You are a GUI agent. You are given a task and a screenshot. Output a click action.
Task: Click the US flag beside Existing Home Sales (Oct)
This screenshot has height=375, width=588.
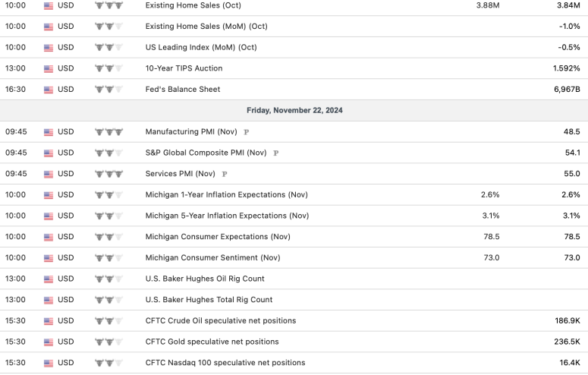pos(49,5)
